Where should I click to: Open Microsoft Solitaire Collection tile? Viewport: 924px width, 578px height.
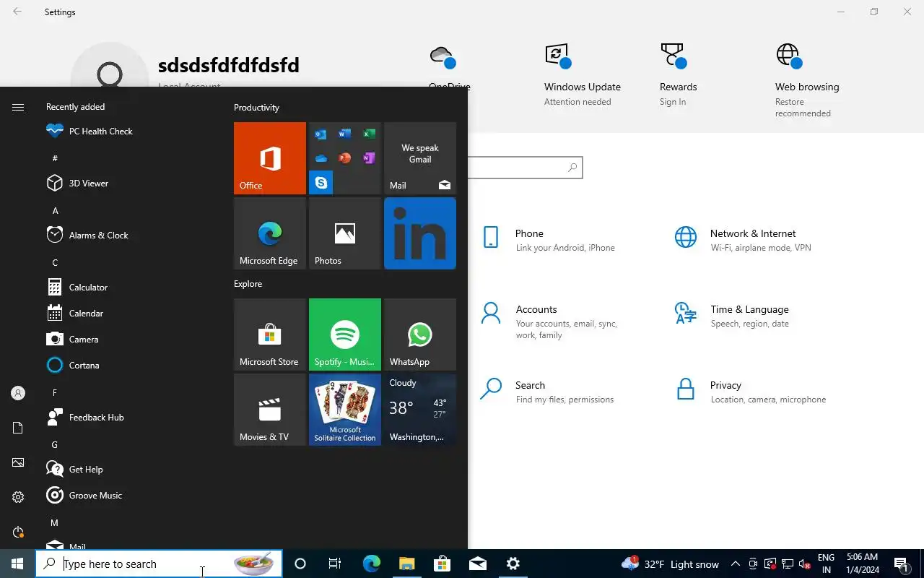coord(345,410)
